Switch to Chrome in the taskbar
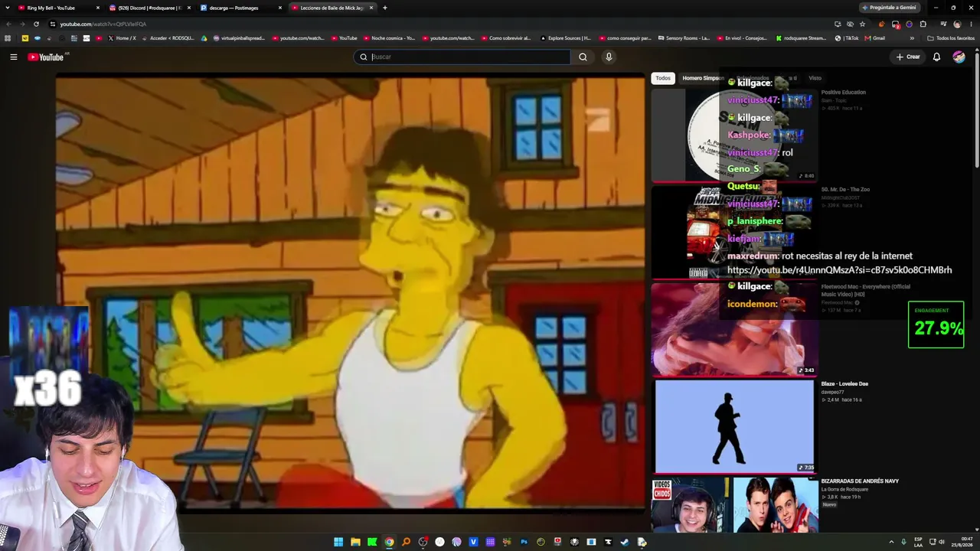 click(389, 542)
